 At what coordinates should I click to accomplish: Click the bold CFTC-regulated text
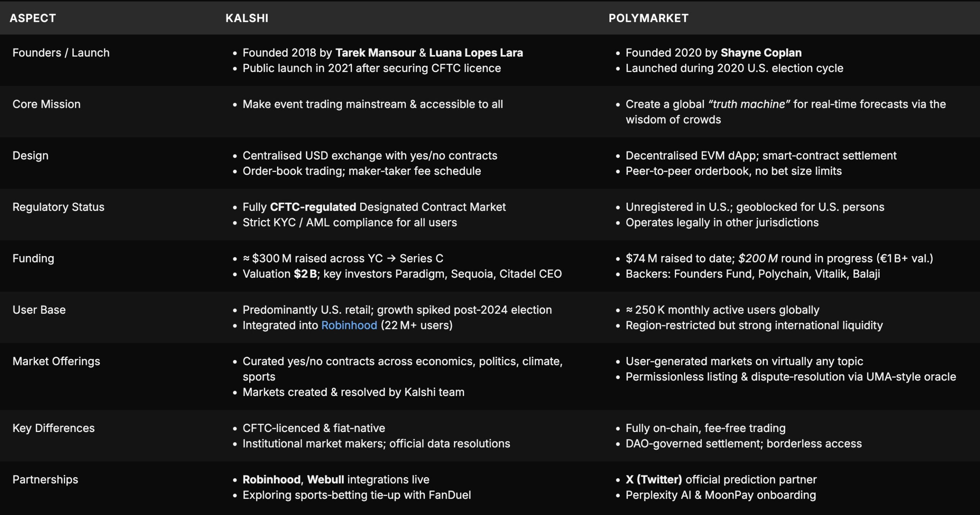pos(313,207)
